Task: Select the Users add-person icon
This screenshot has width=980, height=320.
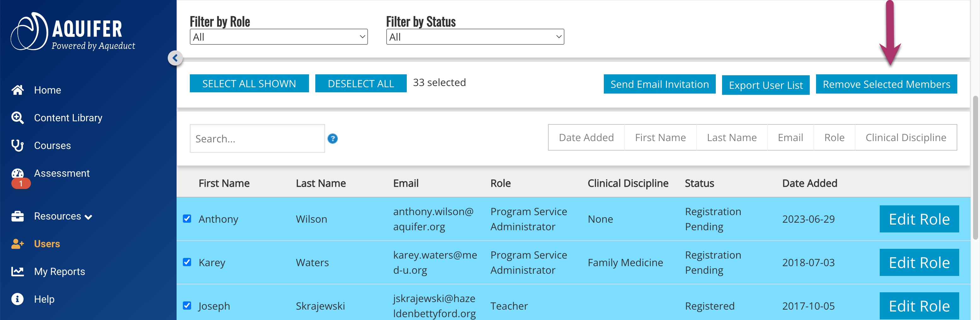Action: point(18,243)
